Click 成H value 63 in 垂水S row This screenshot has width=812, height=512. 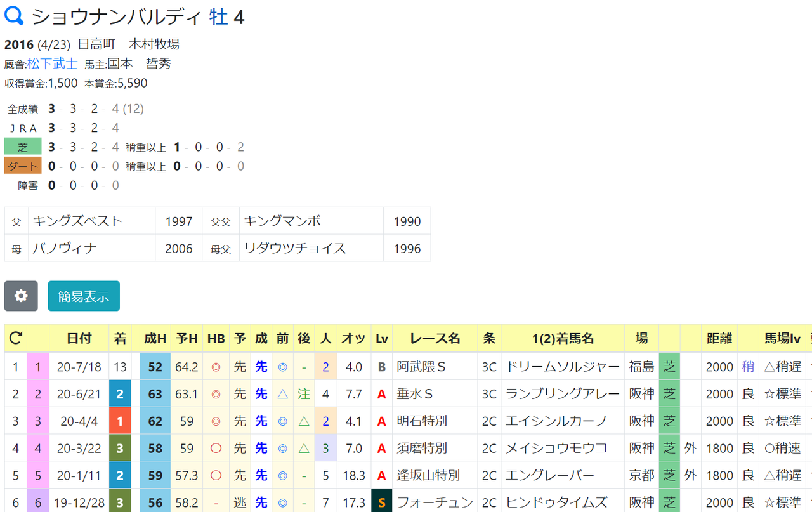[x=155, y=394]
